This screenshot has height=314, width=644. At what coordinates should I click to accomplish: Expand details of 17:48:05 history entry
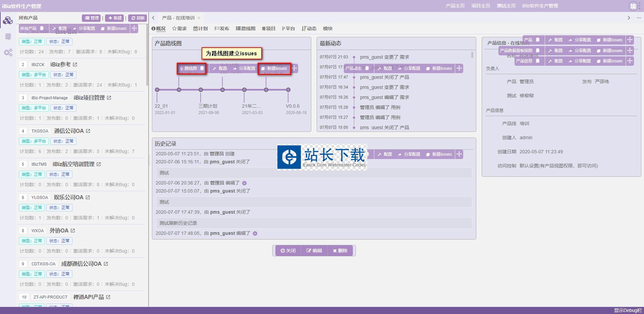coord(255,233)
